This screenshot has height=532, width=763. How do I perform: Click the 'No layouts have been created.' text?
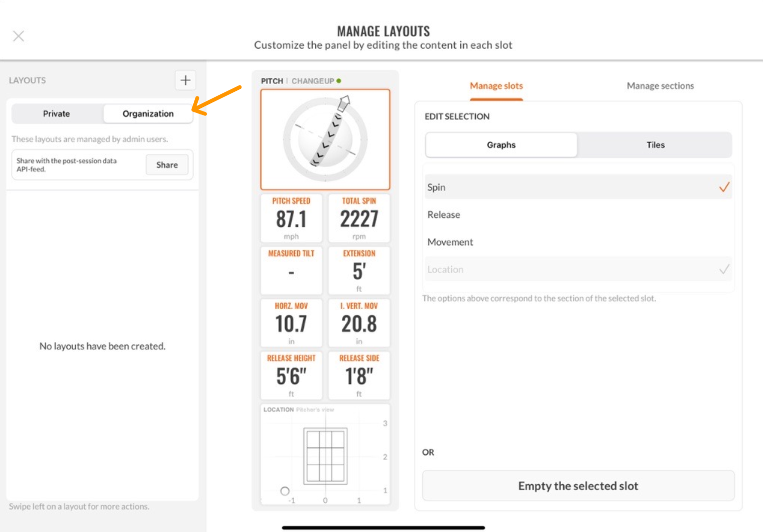102,346
